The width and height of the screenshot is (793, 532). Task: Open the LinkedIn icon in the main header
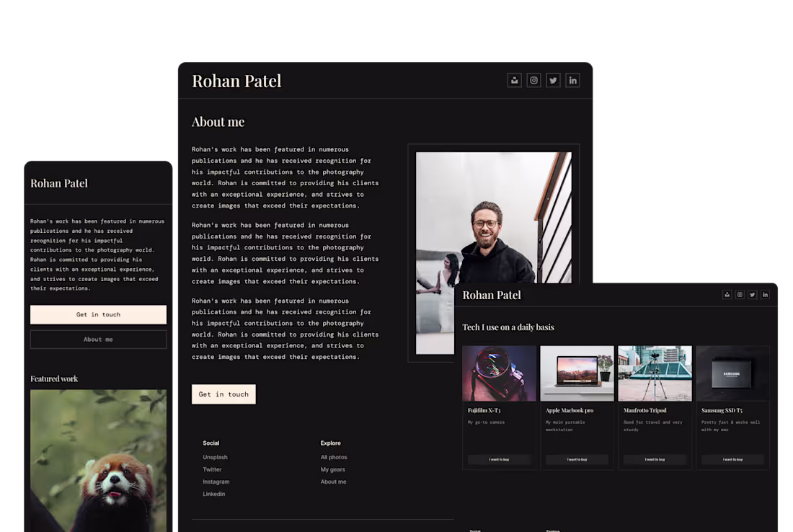pyautogui.click(x=572, y=80)
